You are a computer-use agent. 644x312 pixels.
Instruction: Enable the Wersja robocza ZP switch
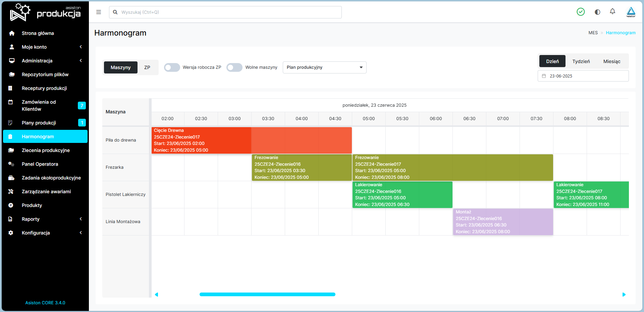(172, 67)
